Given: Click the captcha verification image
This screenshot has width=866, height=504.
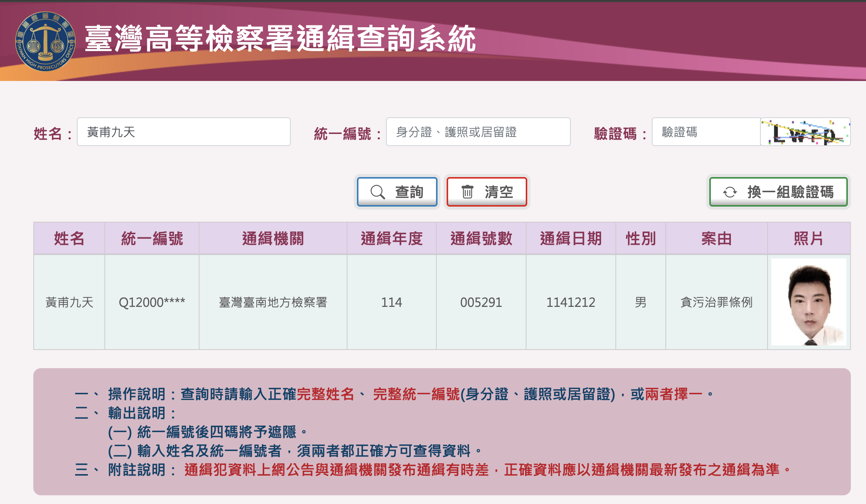Looking at the screenshot, I should point(805,132).
